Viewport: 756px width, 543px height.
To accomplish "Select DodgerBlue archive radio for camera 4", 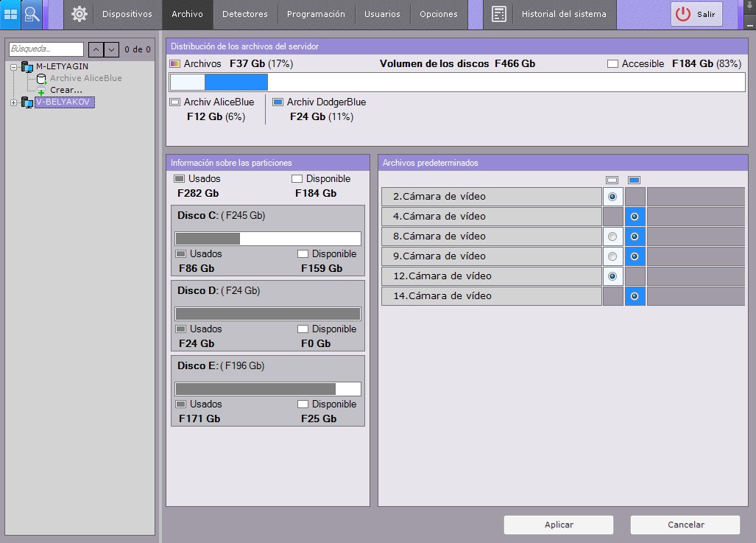I will [x=635, y=217].
